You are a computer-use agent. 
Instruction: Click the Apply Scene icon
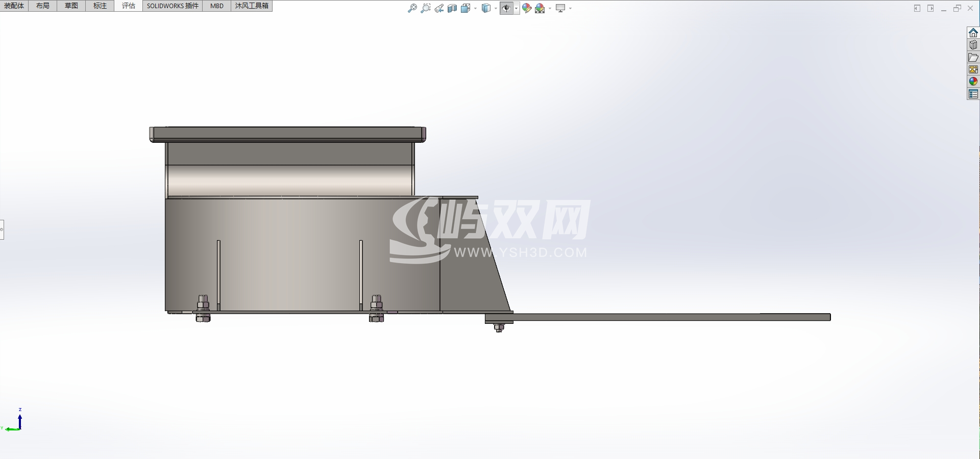540,8
